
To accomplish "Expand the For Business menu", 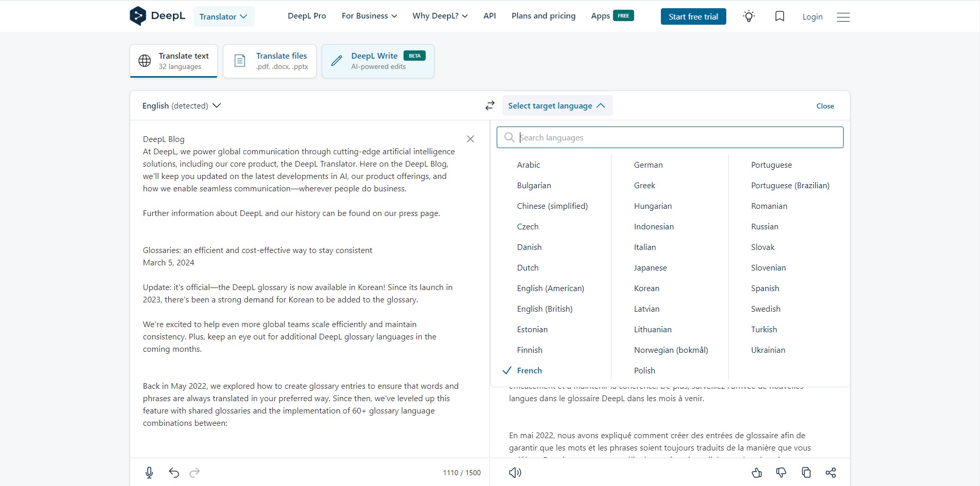I will point(370,16).
